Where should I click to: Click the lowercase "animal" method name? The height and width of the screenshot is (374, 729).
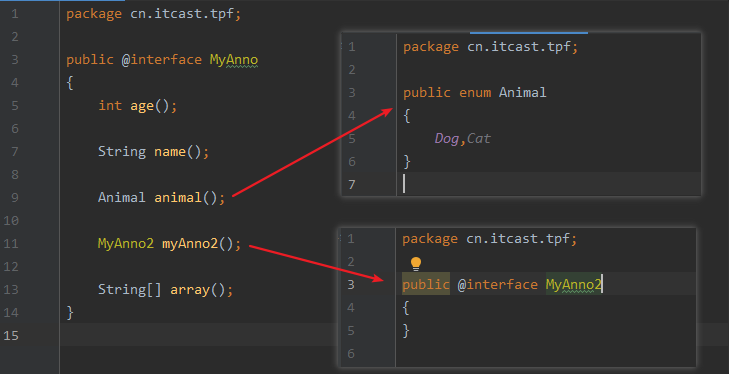(178, 197)
